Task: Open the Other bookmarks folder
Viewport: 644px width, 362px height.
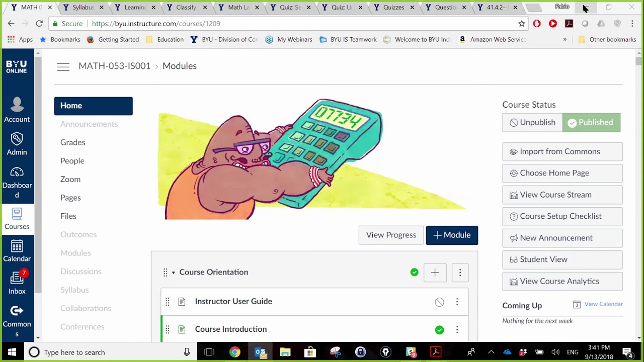Action: click(x=607, y=40)
